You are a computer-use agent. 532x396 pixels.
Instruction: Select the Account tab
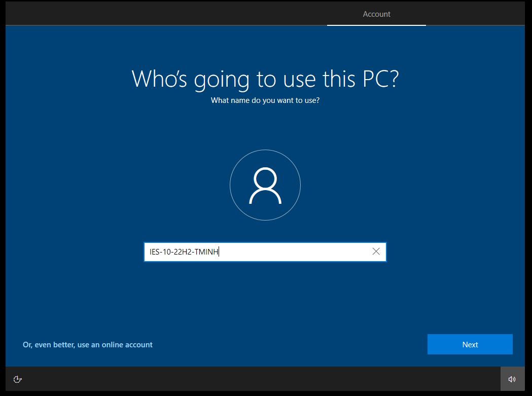(x=376, y=14)
